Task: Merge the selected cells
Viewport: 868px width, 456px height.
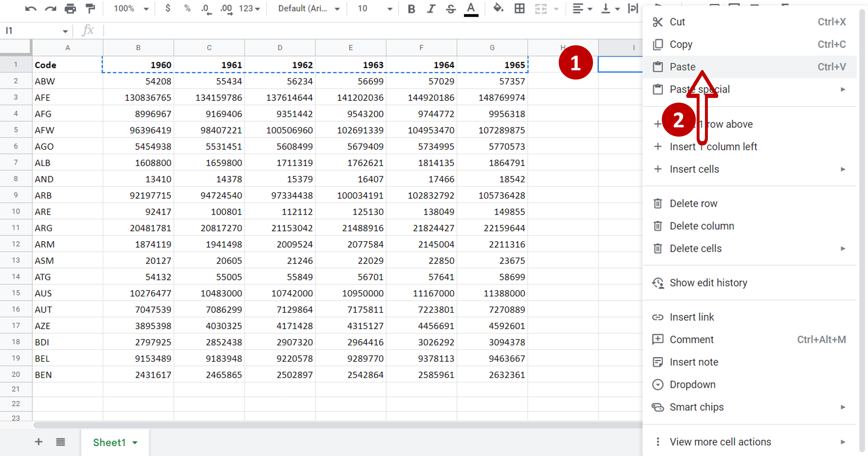Action: pyautogui.click(x=540, y=8)
